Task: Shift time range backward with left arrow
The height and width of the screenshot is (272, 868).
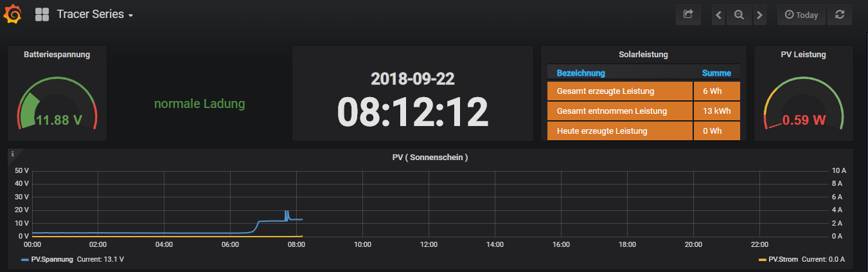Action: point(719,15)
